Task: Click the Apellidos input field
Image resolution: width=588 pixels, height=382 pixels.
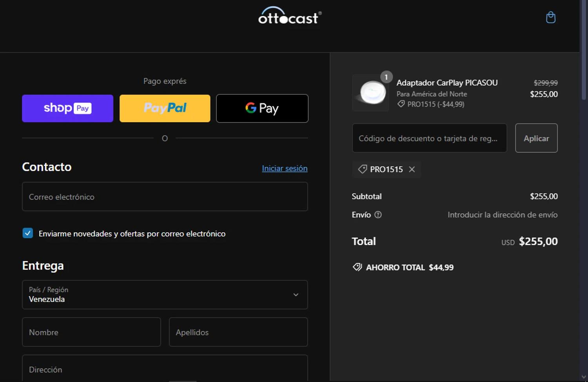Action: 238,332
